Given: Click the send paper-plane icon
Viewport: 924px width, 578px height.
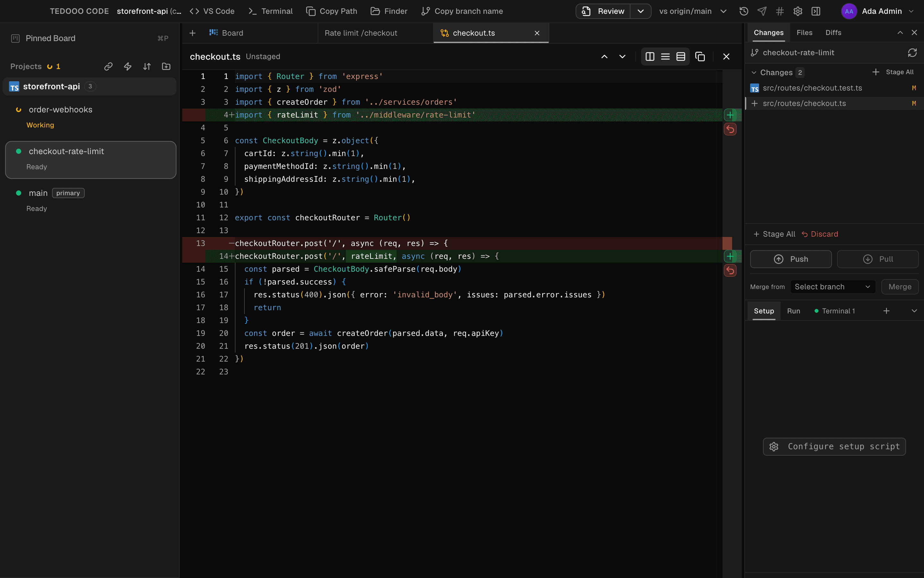Looking at the screenshot, I should pyautogui.click(x=762, y=12).
